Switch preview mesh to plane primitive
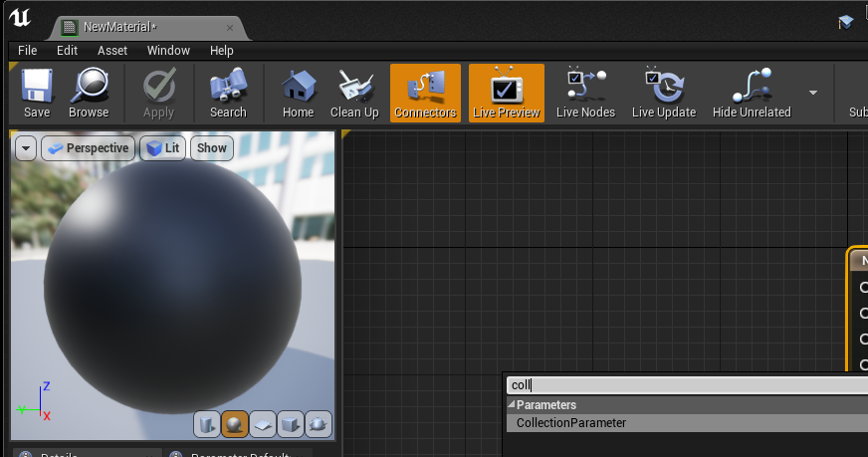Screen dimensions: 868x457 [x=263, y=425]
